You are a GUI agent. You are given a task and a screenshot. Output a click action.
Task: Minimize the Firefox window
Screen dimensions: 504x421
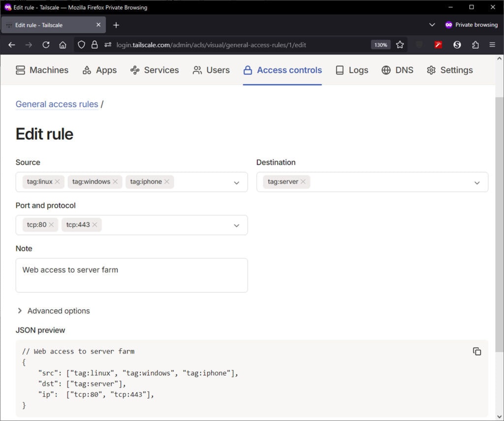tap(450, 7)
